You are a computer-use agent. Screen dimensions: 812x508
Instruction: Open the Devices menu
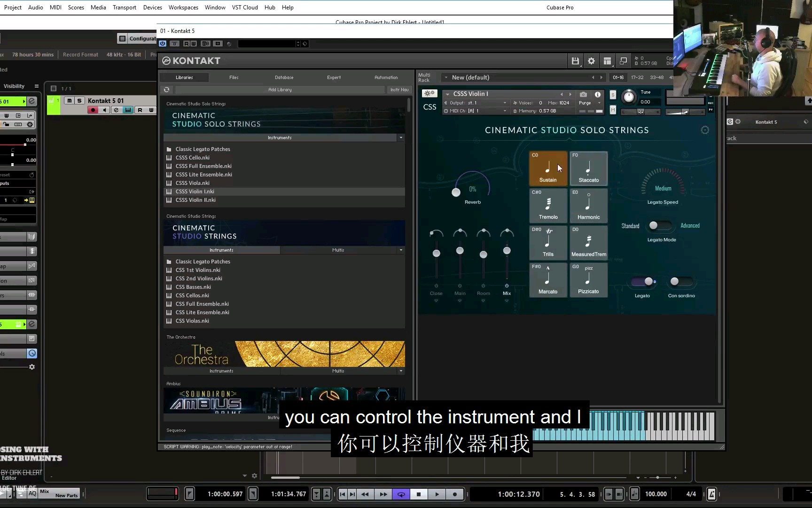[x=152, y=8]
